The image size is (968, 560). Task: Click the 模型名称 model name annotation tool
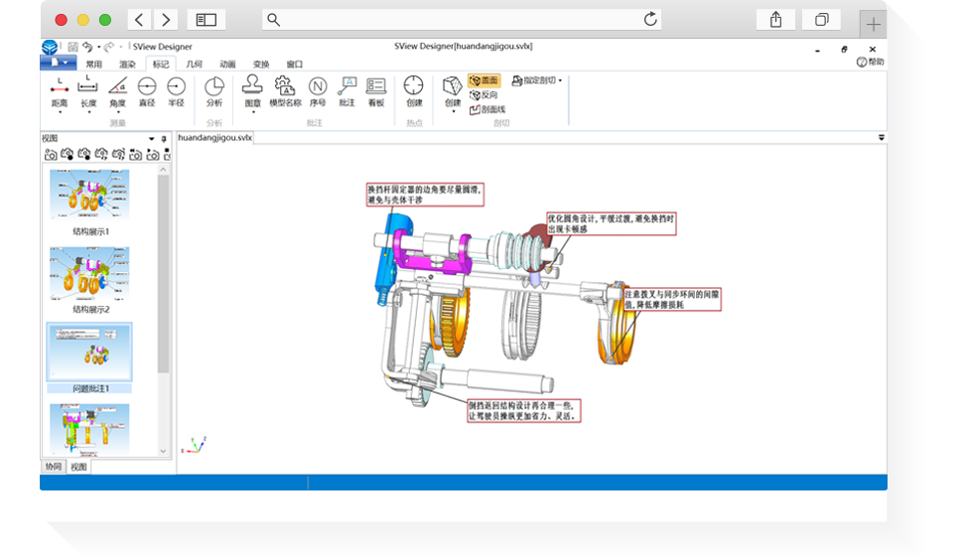[x=285, y=91]
